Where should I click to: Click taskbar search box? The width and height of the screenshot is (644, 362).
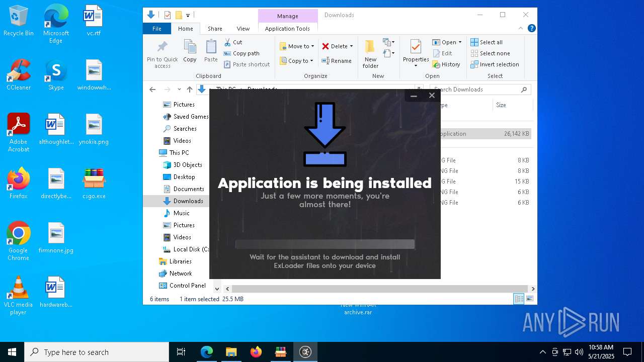point(97,352)
